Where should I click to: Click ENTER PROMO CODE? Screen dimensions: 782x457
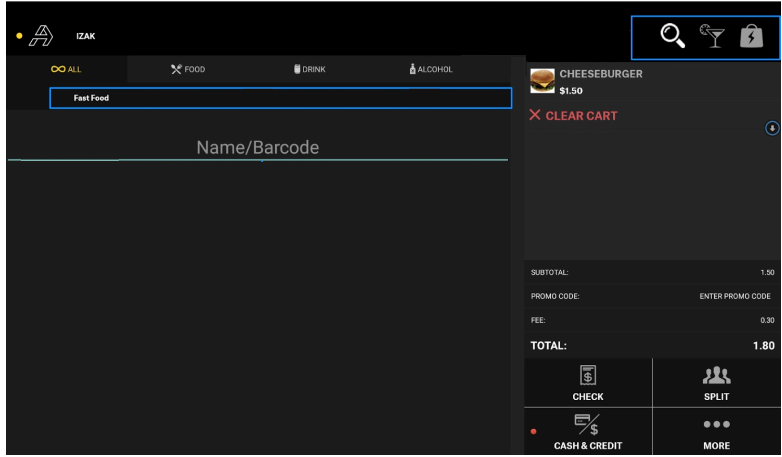coord(734,296)
